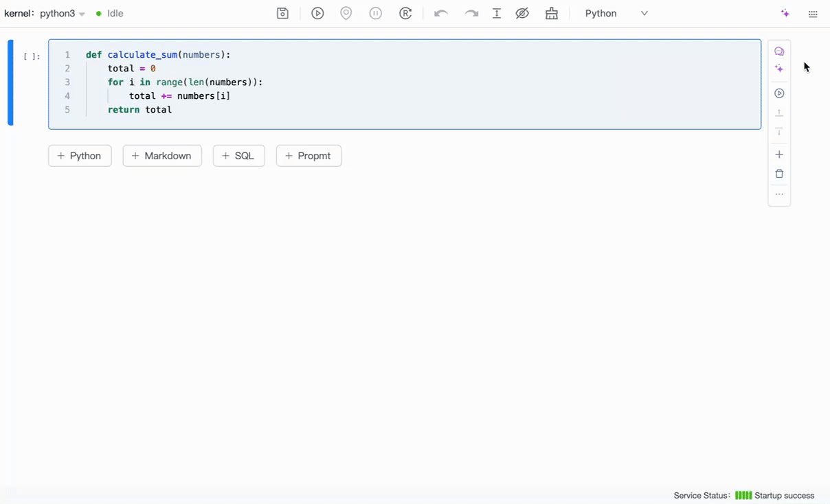Open the Python cell type dropdown
This screenshot has height=504, width=830.
click(x=616, y=13)
